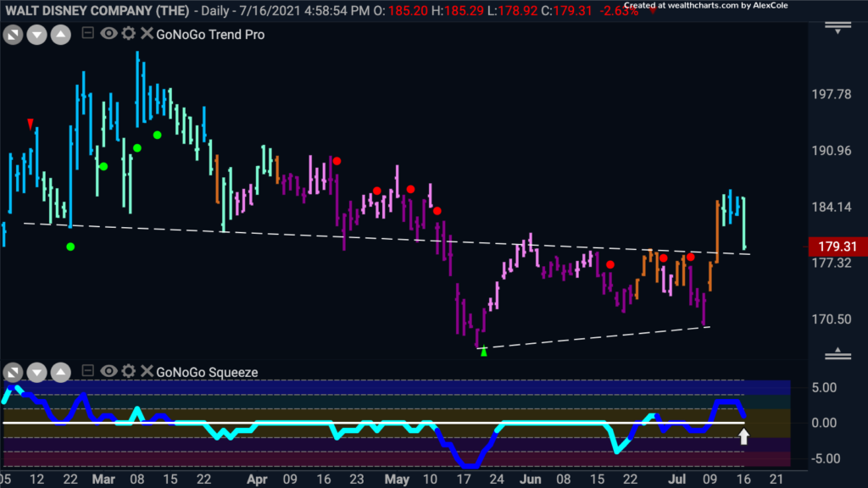Click the high value 185.29 in header
This screenshot has height=488, width=868.
coord(464,11)
